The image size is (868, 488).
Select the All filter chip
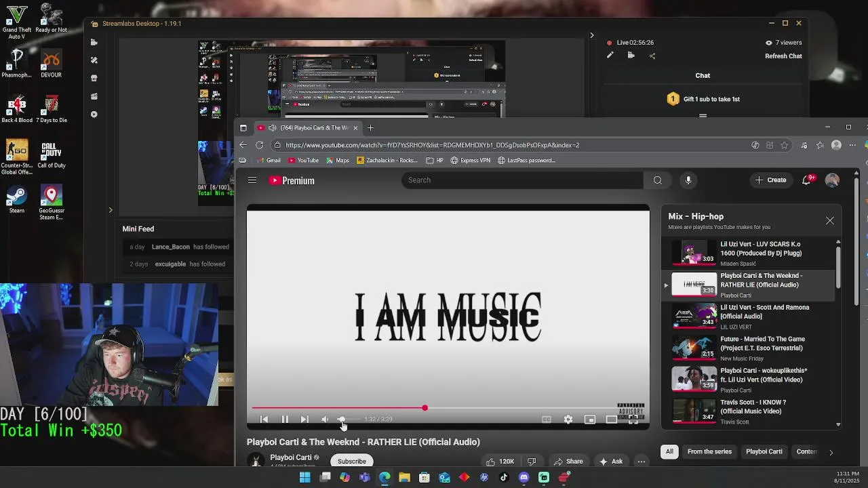pos(669,451)
